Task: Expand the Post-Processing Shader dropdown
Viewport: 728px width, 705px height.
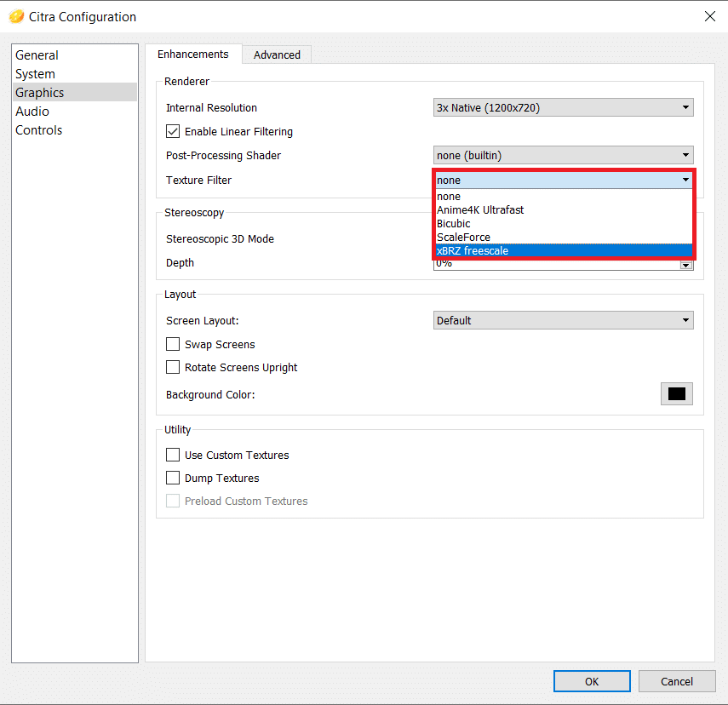Action: tap(563, 156)
